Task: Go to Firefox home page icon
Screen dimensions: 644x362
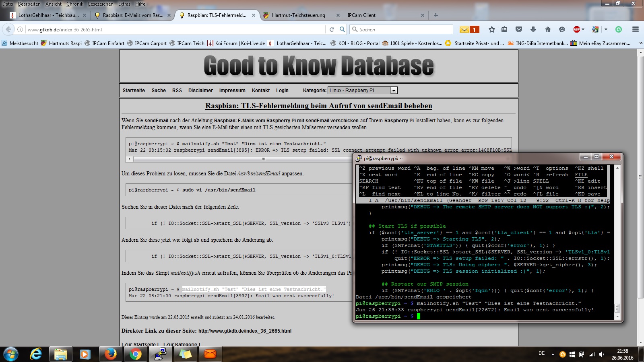Action: coord(547,29)
